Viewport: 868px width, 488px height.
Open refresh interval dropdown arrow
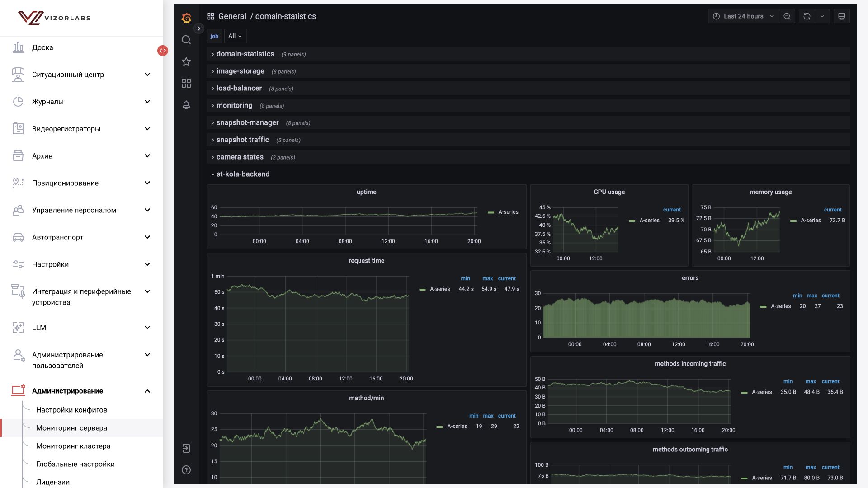[822, 16]
